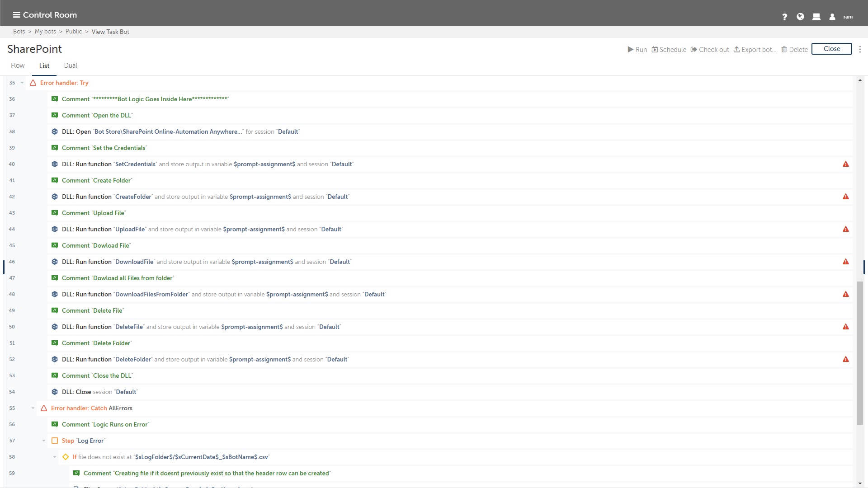Open the three-dot more options menu
Viewport: 868px width, 488px height.
point(860,49)
